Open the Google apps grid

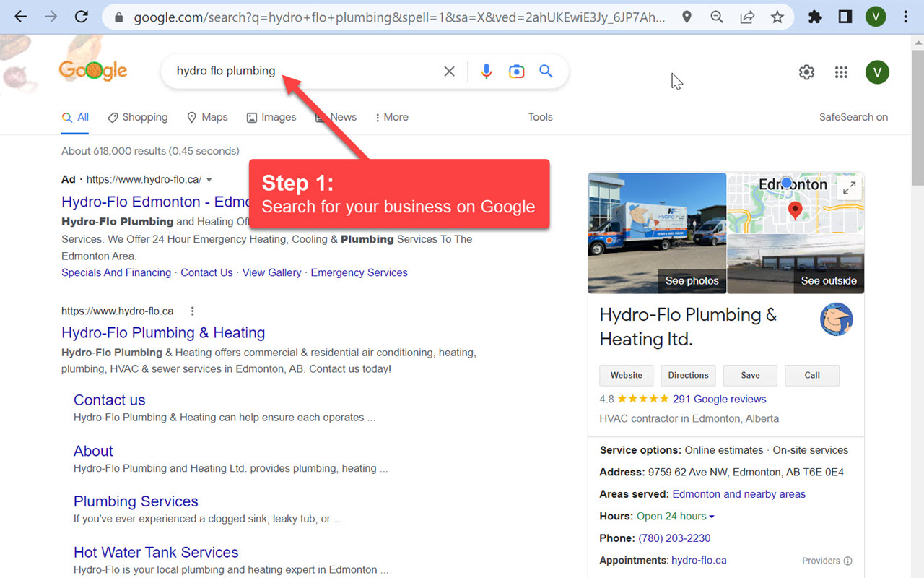tap(840, 72)
